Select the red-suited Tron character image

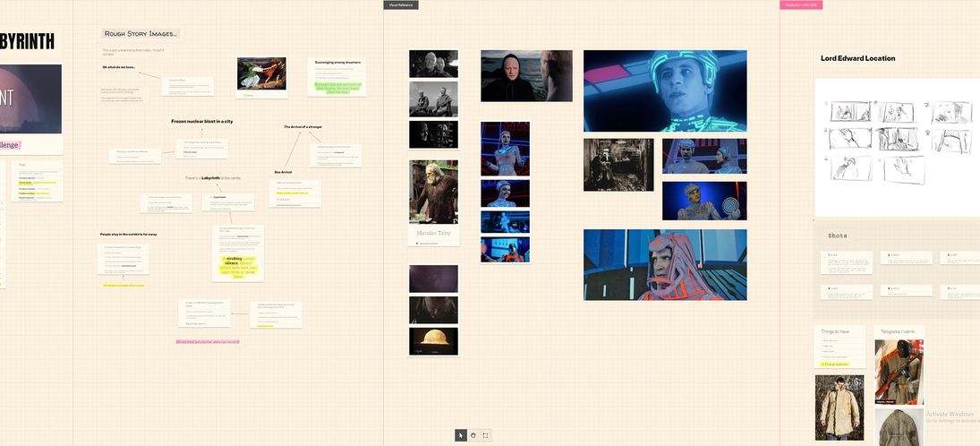click(x=665, y=264)
